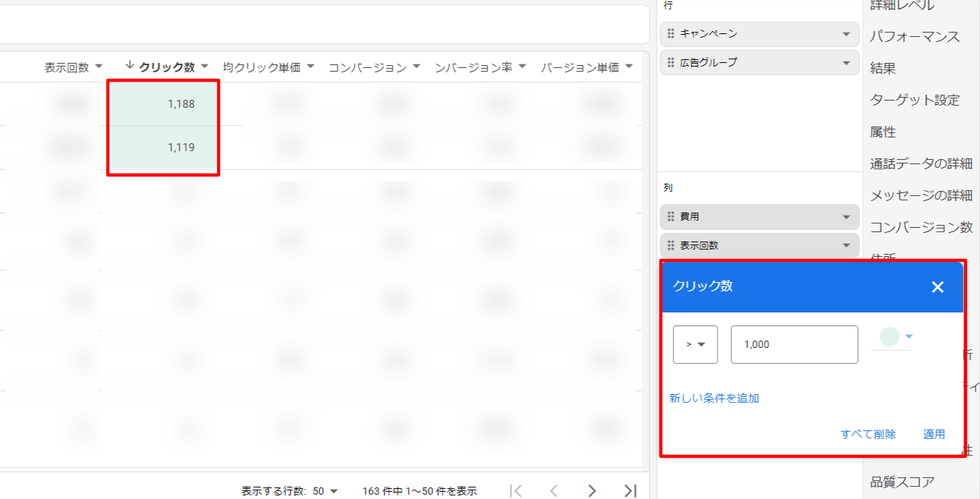The width and height of the screenshot is (980, 499).
Task: Open the comparison operator dropdown
Action: click(x=695, y=344)
